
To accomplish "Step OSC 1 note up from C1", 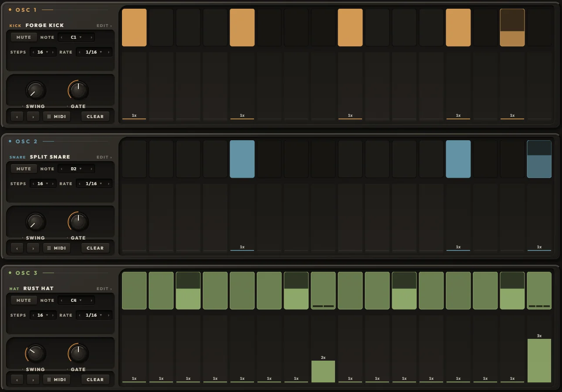I will coord(91,37).
